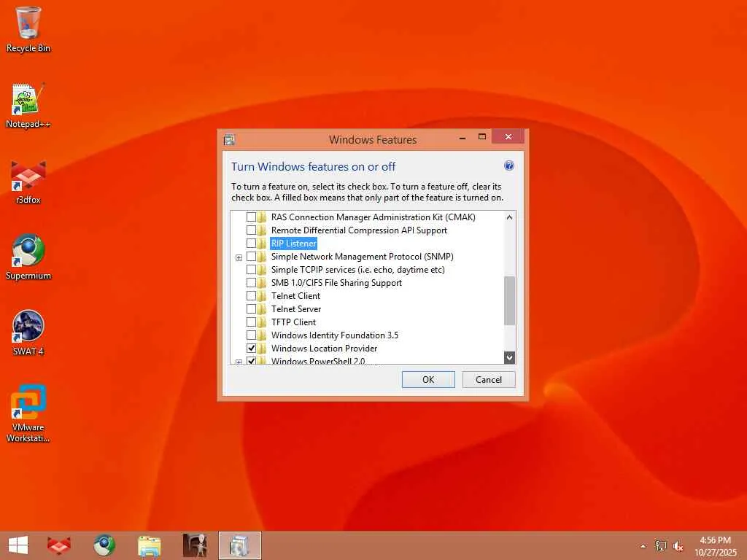Expand the Windows PowerShell 2.0 node
The image size is (747, 560).
(x=239, y=362)
